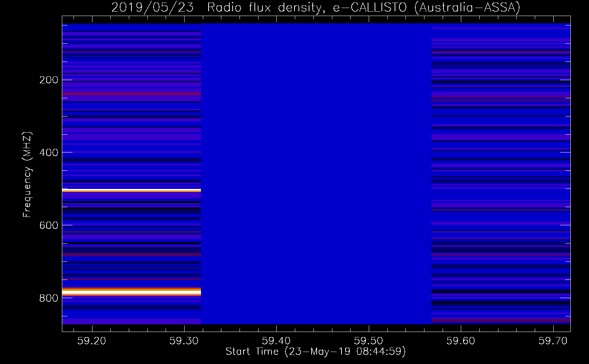Screen dimensions: 589x364
Task: Click the bright white band near 800 MHz
Action: pyautogui.click(x=131, y=292)
